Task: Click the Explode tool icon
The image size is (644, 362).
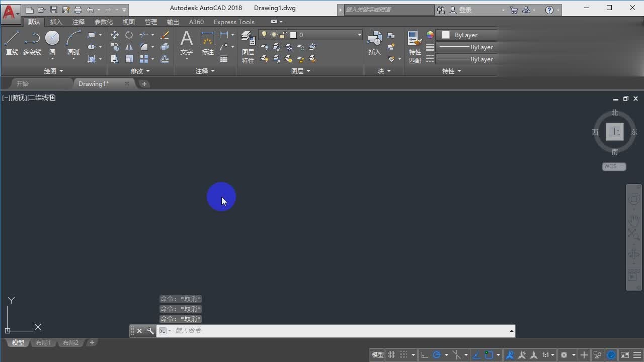Action: (x=165, y=47)
